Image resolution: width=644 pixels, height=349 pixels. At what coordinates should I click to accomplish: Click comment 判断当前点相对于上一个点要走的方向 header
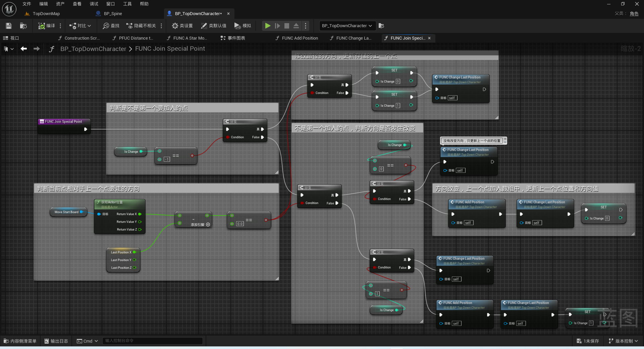pyautogui.click(x=156, y=189)
